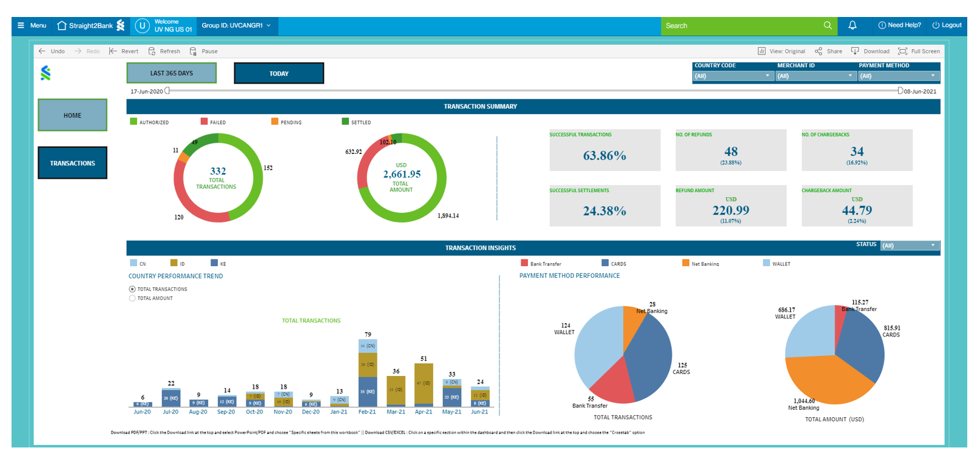
Task: Select the Total Transactions radio button
Action: (132, 289)
